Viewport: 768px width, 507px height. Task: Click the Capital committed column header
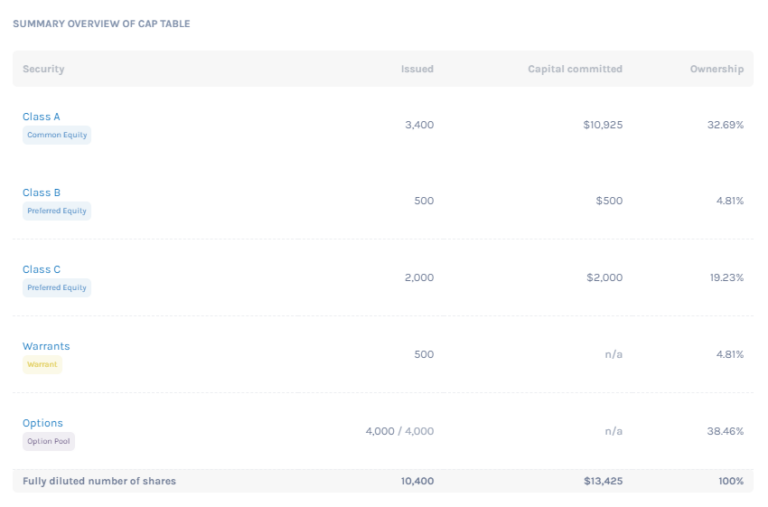coord(575,69)
